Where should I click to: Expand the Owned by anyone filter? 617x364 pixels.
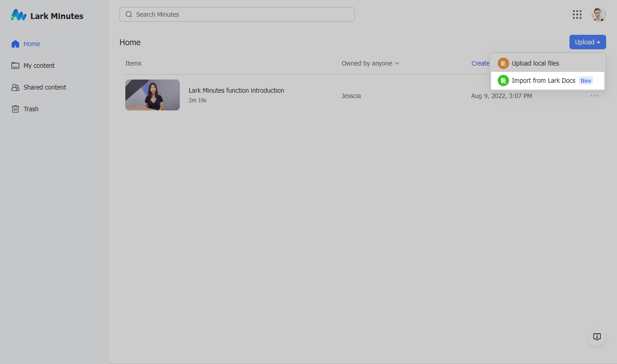370,63
